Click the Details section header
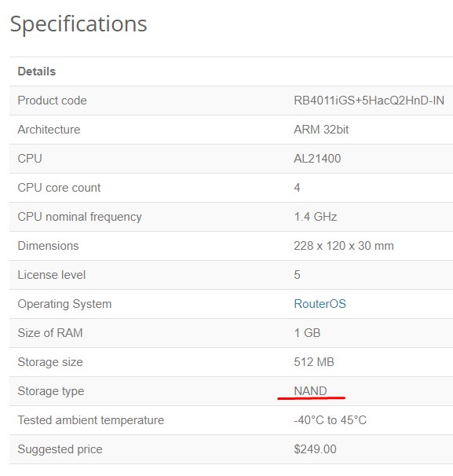Screen dimensions: 453x476 [x=37, y=71]
